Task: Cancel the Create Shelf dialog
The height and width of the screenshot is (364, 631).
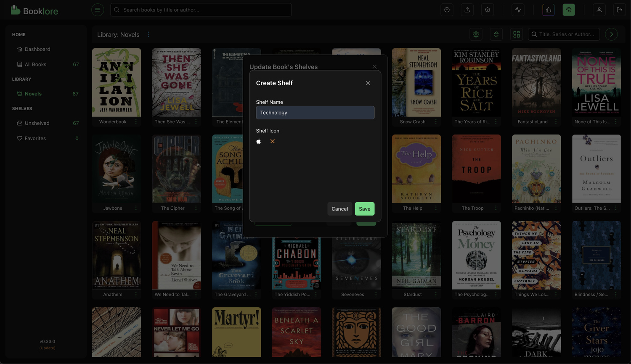Action: click(x=339, y=209)
